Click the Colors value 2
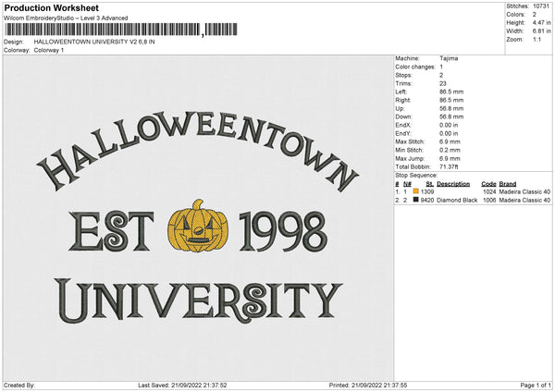The height and width of the screenshot is (392, 555). [535, 15]
